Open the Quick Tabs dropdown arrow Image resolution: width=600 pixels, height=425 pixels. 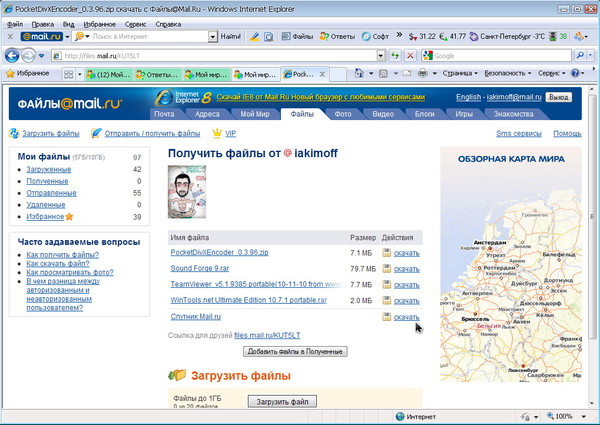coord(80,74)
